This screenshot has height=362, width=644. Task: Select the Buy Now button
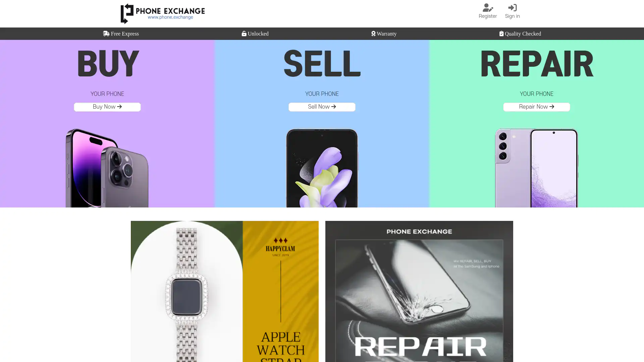107,107
